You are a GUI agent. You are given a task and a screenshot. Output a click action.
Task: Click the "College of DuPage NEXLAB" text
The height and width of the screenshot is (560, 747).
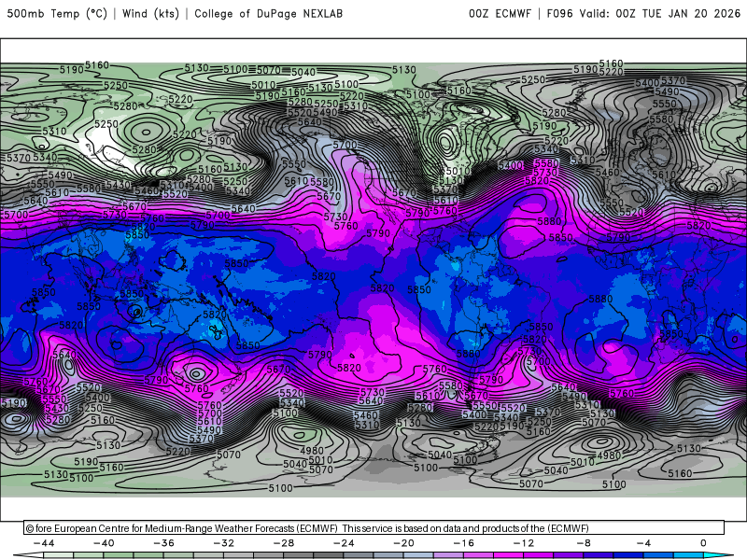268,14
